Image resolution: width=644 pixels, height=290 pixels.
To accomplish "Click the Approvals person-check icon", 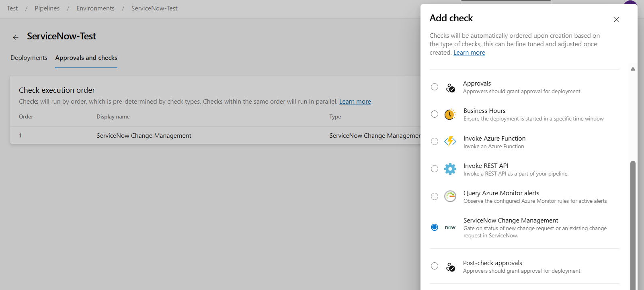I will click(450, 88).
